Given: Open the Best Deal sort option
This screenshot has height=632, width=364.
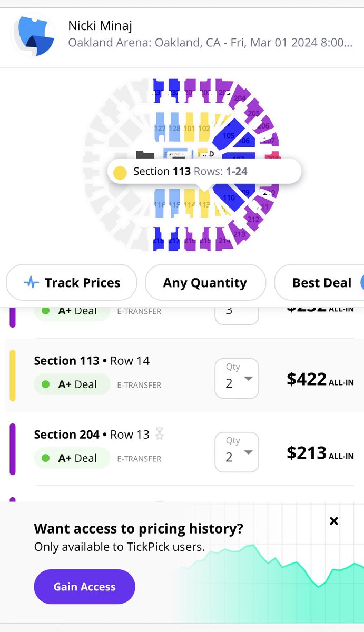Looking at the screenshot, I should coord(319,283).
